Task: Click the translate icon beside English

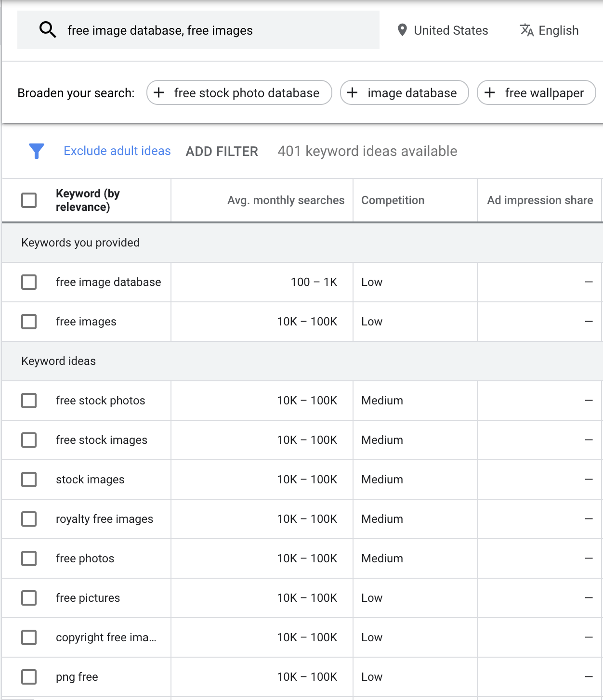Action: tap(526, 30)
